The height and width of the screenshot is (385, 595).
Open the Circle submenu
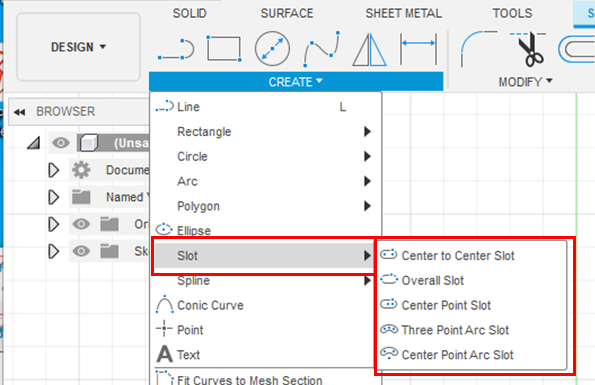(x=266, y=156)
